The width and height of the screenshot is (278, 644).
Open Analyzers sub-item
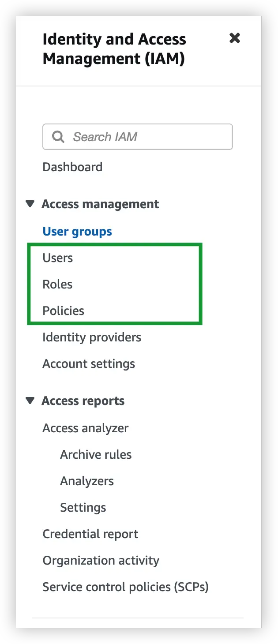click(87, 481)
